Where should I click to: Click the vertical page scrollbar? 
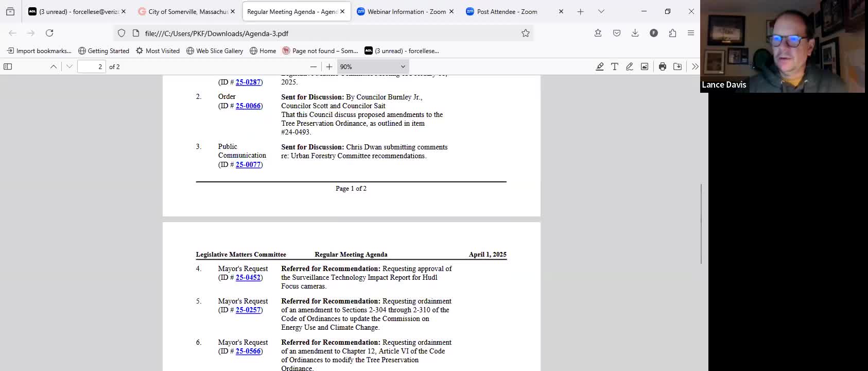[x=701, y=224]
